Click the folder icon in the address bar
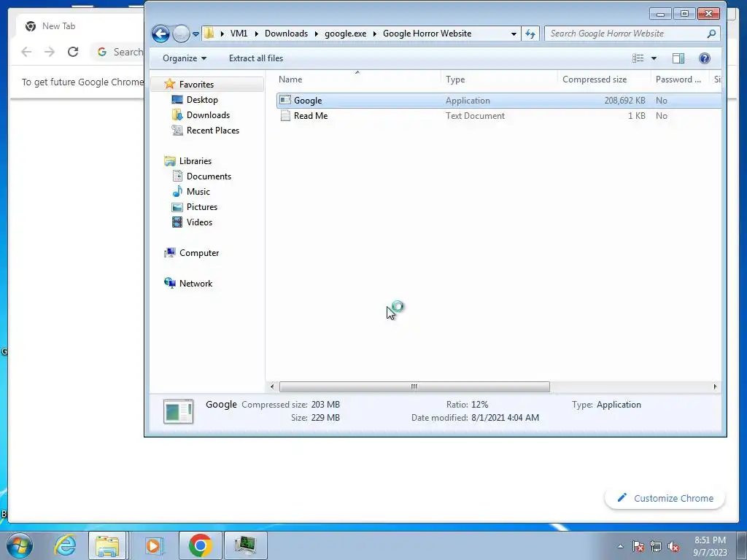Screen dimensions: 747x560 click(x=209, y=34)
